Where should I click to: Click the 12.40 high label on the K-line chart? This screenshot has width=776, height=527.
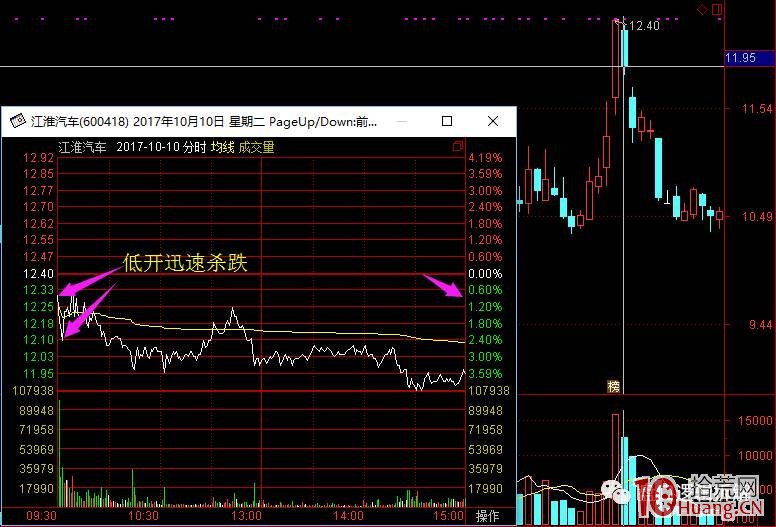point(645,26)
